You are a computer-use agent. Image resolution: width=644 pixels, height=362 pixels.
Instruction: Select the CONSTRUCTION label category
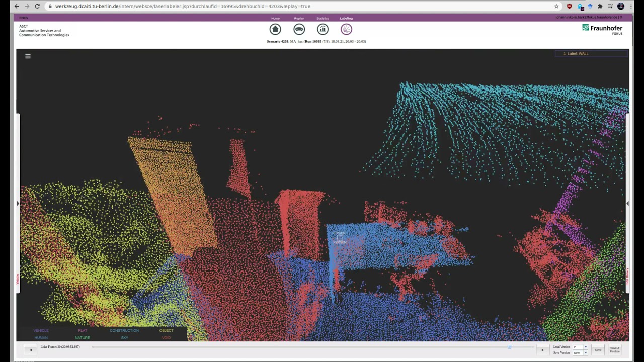coord(124,330)
